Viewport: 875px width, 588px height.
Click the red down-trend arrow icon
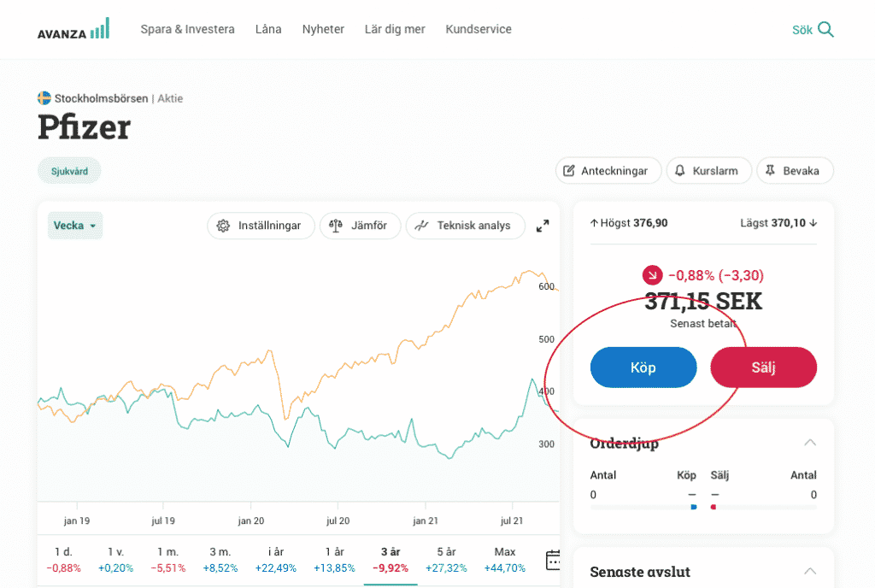pos(652,275)
